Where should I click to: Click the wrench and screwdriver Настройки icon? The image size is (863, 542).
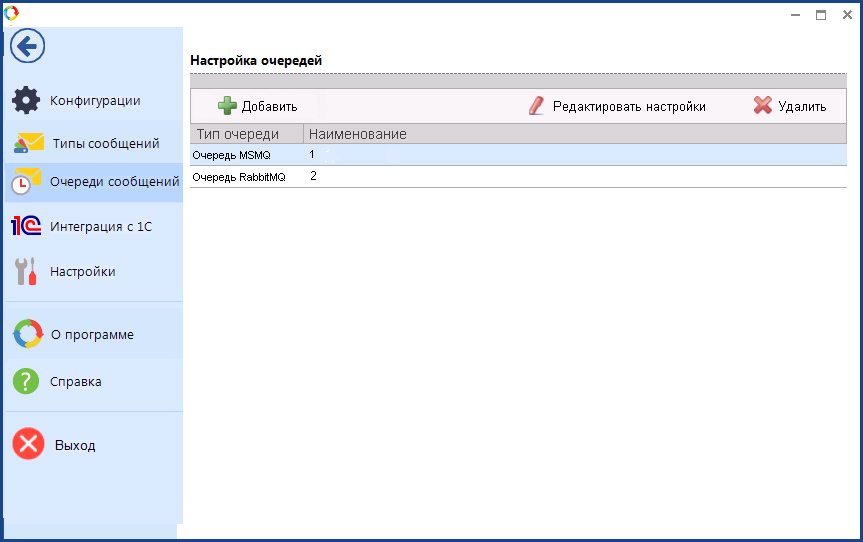pos(26,271)
